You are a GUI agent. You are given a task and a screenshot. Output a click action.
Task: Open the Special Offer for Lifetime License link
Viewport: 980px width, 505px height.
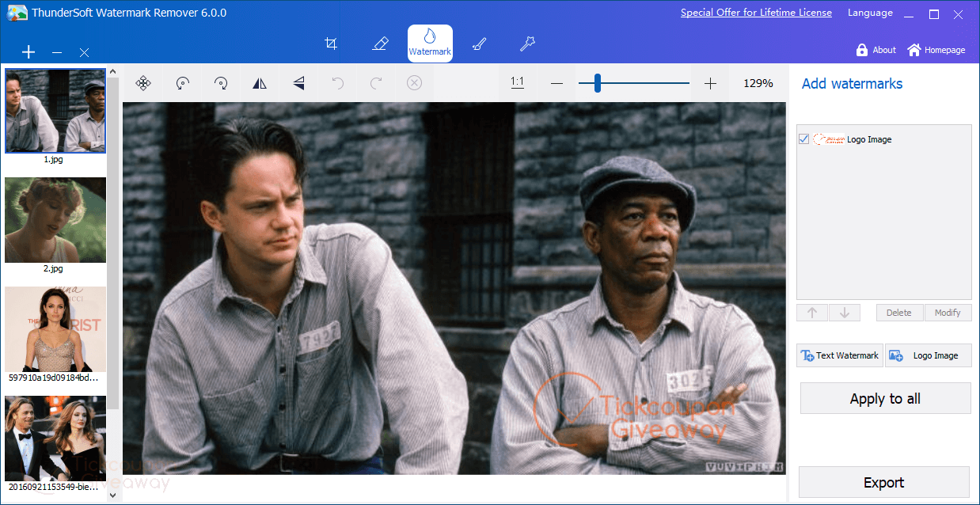coord(756,13)
